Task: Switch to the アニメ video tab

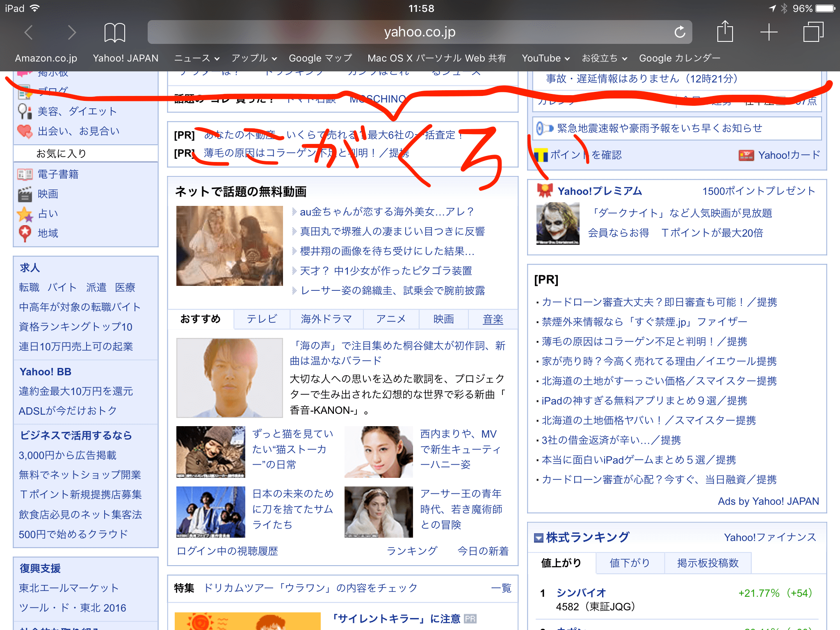Action: [390, 319]
